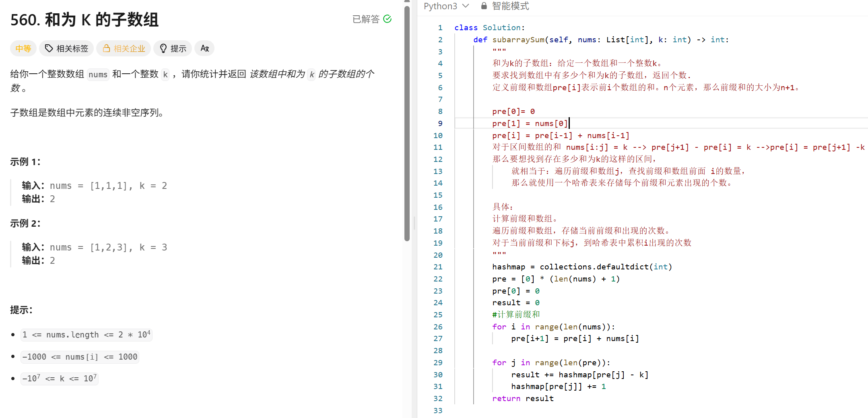This screenshot has width=868, height=418.
Task: Click line 29 'for j in range(len(pre)):'
Action: 551,362
